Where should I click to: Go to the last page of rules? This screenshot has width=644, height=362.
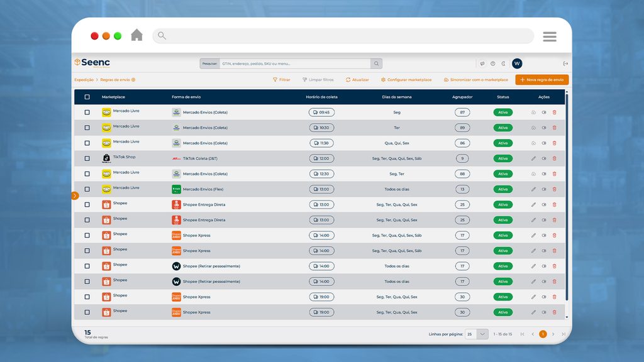pyautogui.click(x=563, y=334)
